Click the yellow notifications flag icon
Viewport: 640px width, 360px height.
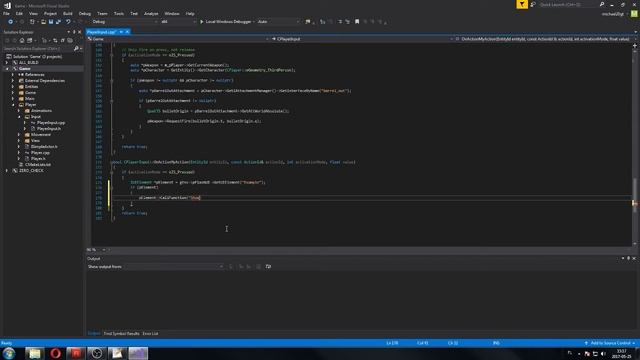(522, 4)
